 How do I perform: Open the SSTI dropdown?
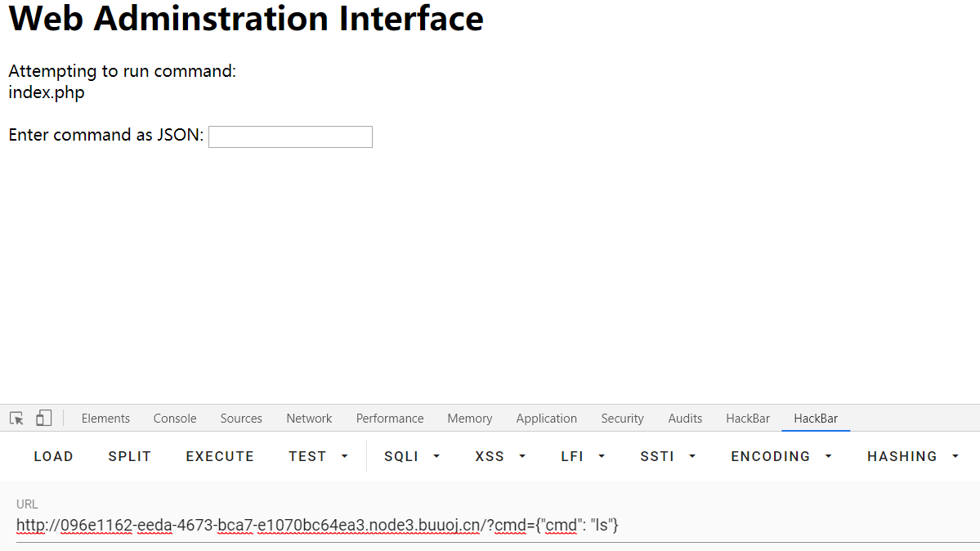point(668,456)
